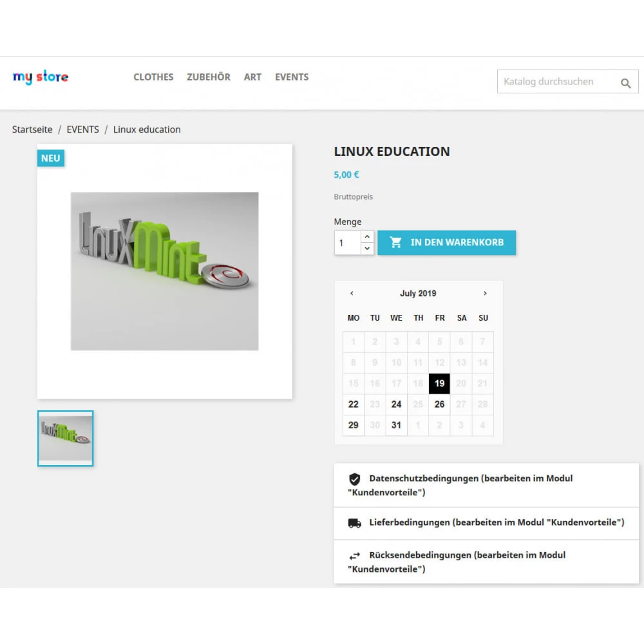Open the ART menu
The width and height of the screenshot is (644, 644).
(x=252, y=77)
